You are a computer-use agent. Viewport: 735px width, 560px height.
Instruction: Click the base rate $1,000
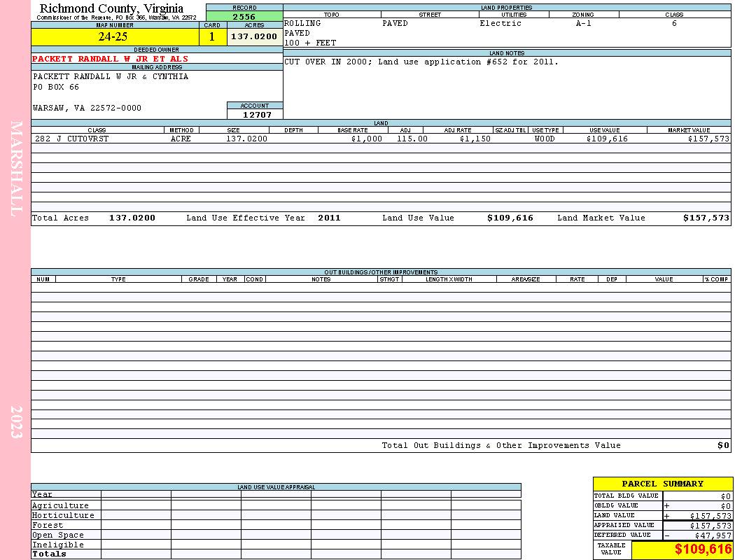pyautogui.click(x=367, y=139)
